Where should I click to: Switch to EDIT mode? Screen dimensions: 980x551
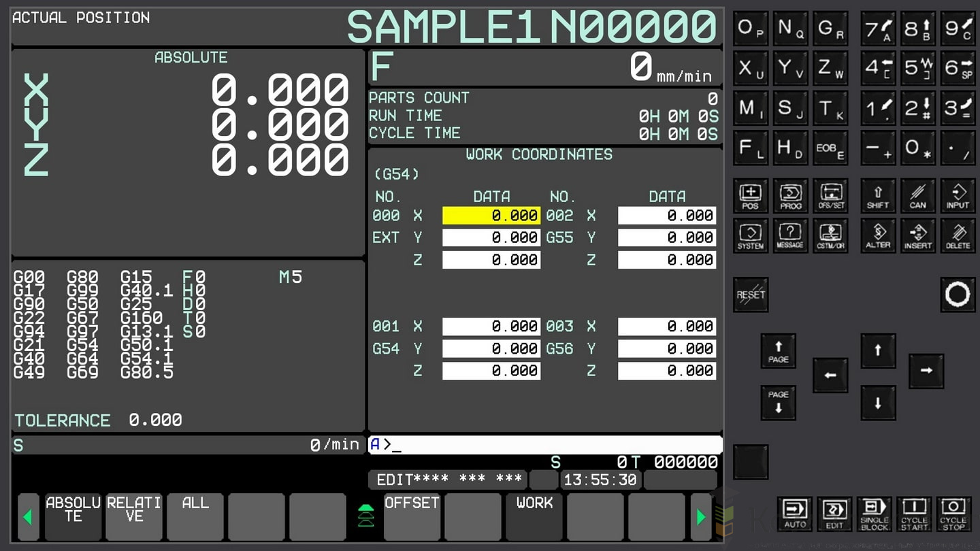pyautogui.click(x=834, y=515)
